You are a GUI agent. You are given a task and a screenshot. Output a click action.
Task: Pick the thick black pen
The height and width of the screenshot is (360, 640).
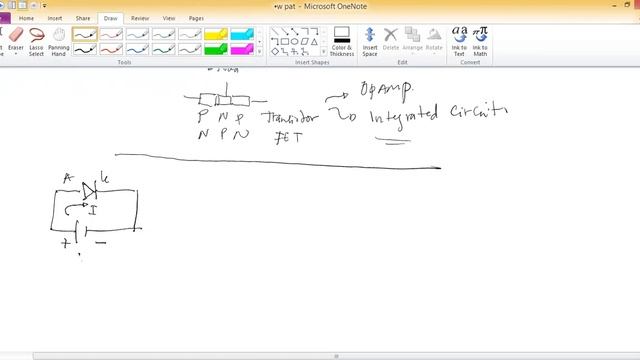[x=85, y=49]
